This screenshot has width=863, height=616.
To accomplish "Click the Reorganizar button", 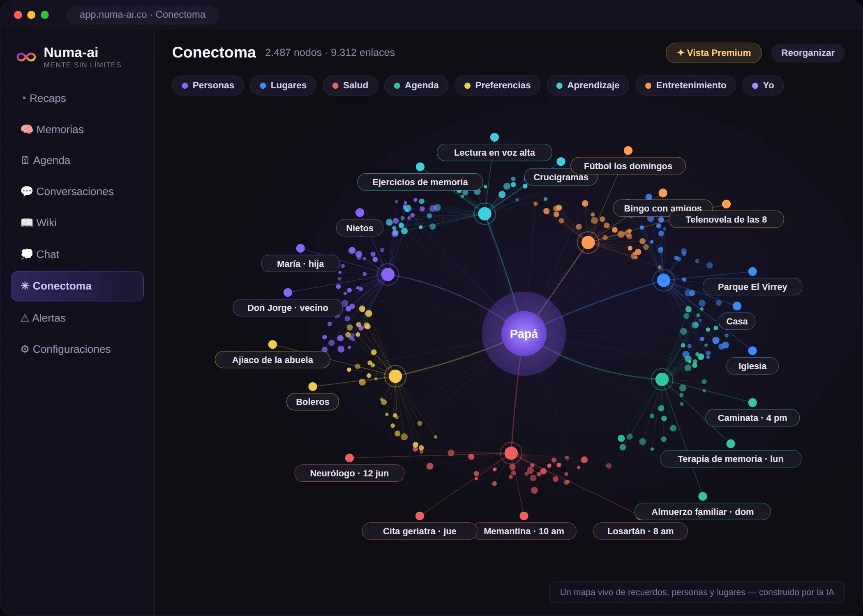I will 808,53.
